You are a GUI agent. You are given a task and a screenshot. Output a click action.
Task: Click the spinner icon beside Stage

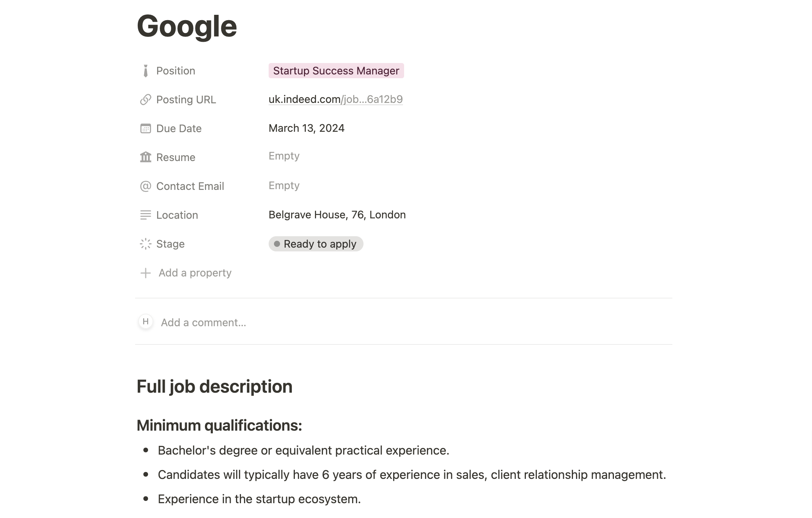tap(146, 244)
